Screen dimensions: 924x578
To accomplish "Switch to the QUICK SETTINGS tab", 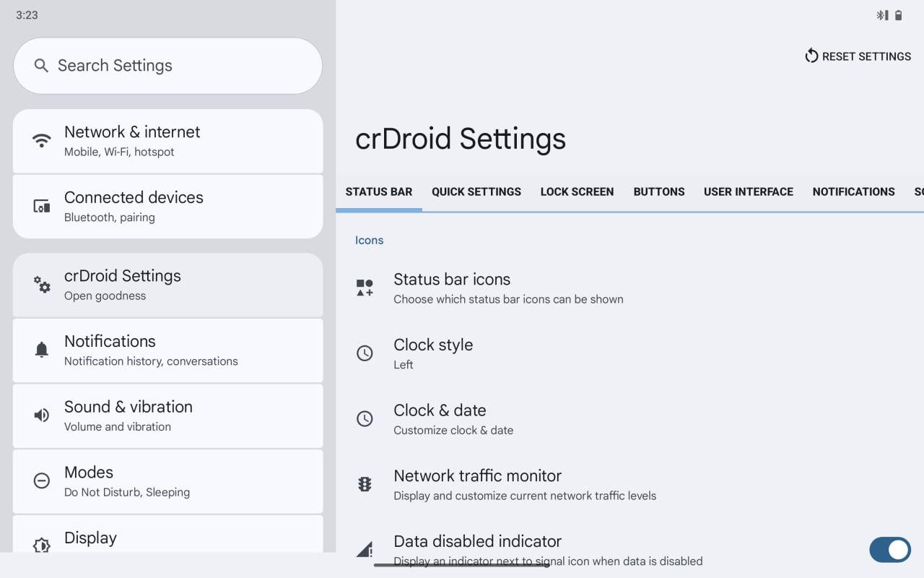I will [x=476, y=192].
